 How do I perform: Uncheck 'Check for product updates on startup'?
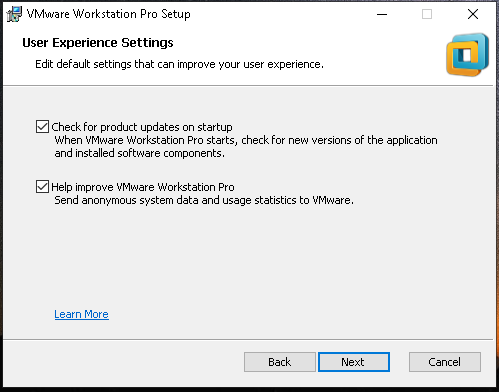(x=42, y=127)
